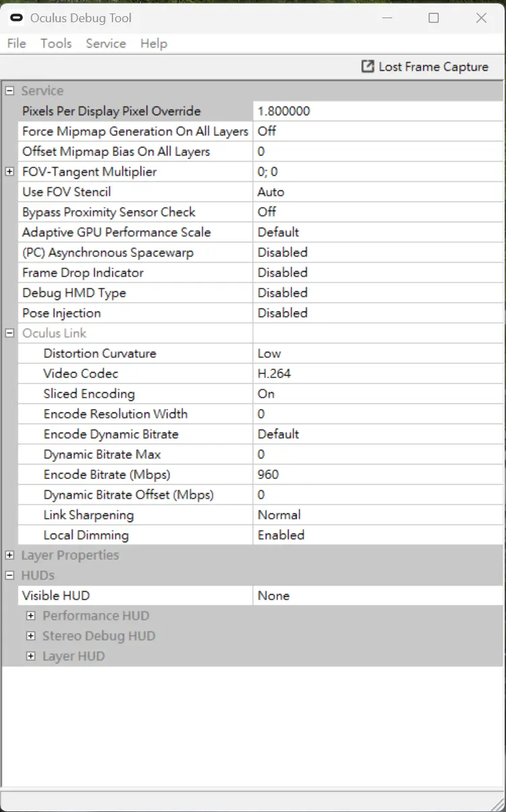This screenshot has width=506, height=812.
Task: Collapse the Service section
Action: point(9,91)
